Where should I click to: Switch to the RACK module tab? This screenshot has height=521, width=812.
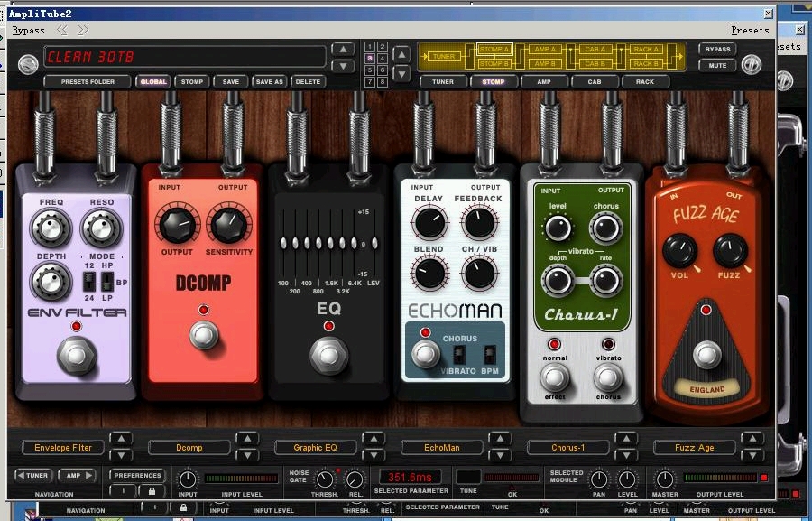645,82
